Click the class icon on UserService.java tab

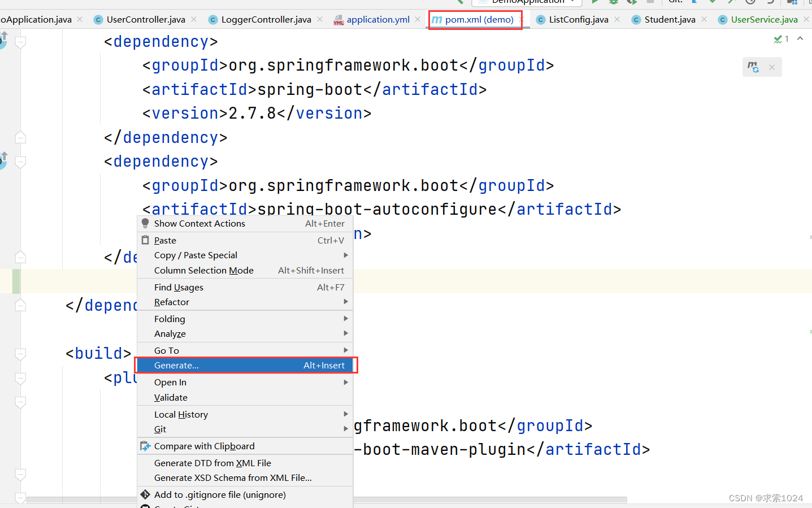723,20
